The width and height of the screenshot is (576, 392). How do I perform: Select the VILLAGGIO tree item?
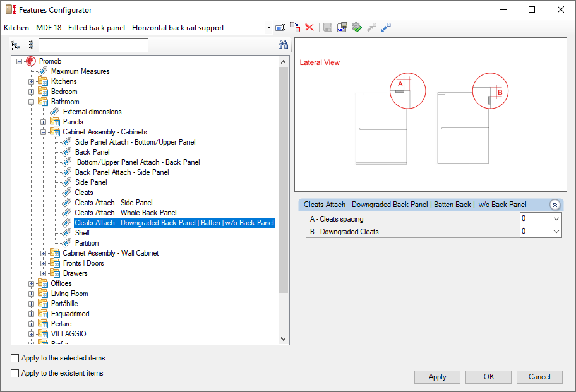tap(68, 334)
